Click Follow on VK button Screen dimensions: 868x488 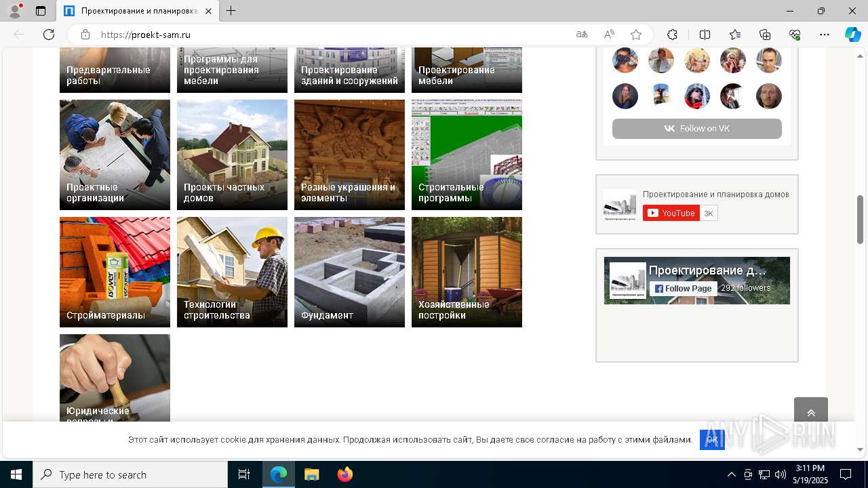(697, 129)
